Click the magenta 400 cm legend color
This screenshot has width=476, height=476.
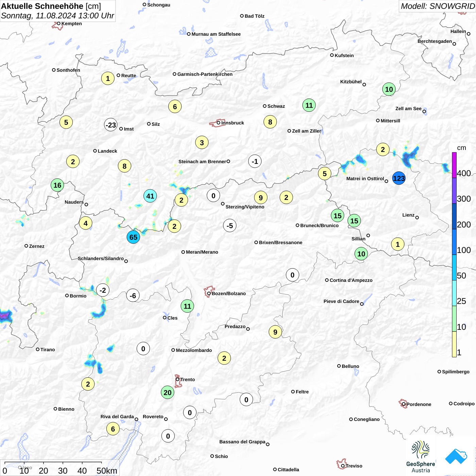pyautogui.click(x=454, y=165)
